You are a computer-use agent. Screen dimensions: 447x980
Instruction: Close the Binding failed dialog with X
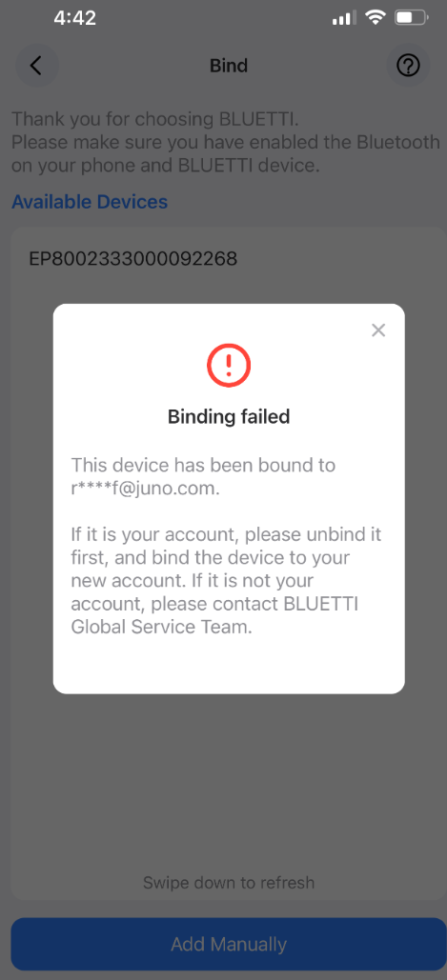pyautogui.click(x=378, y=330)
